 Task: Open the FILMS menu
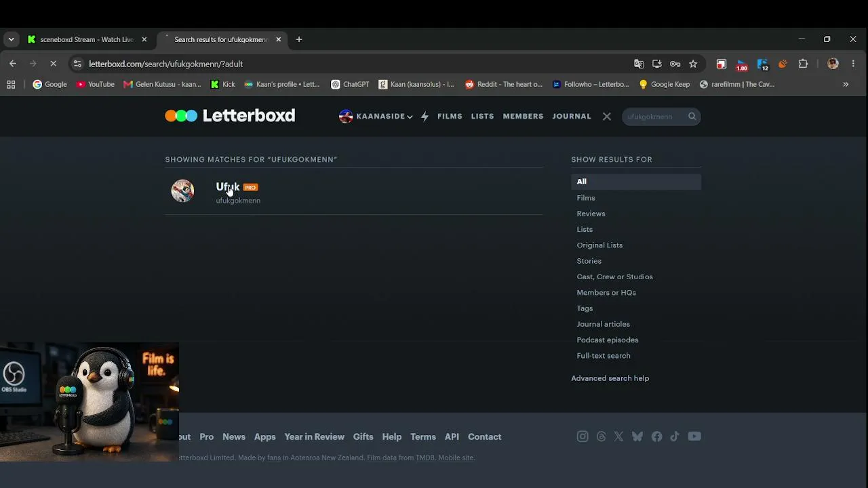click(x=450, y=117)
